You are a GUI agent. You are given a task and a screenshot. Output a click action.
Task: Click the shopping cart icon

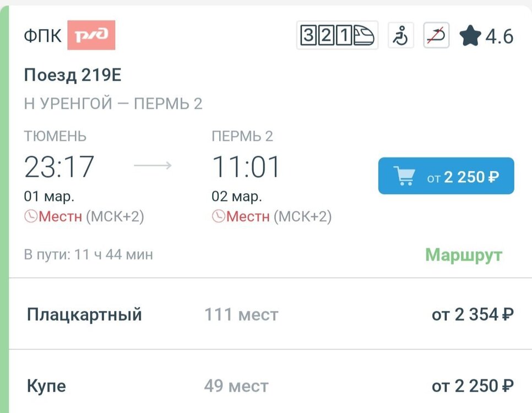404,176
